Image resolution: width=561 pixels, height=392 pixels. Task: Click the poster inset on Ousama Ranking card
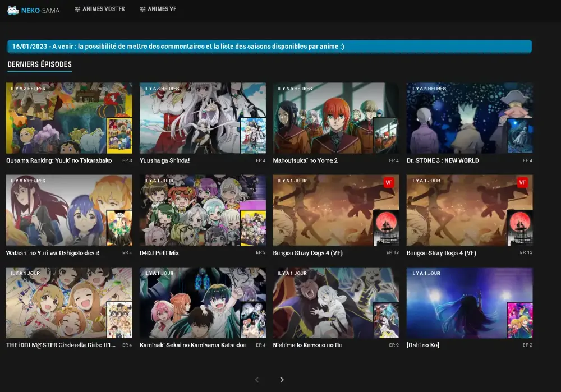tap(119, 136)
